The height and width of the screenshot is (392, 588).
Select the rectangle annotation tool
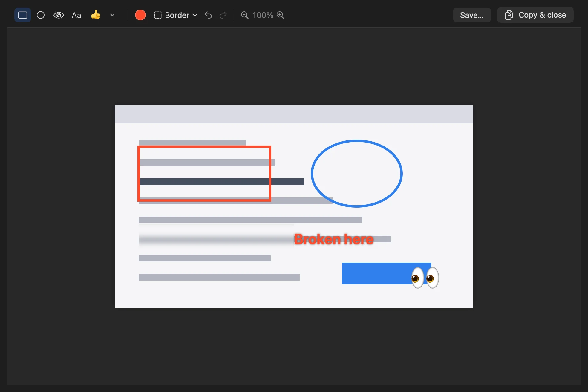point(23,15)
